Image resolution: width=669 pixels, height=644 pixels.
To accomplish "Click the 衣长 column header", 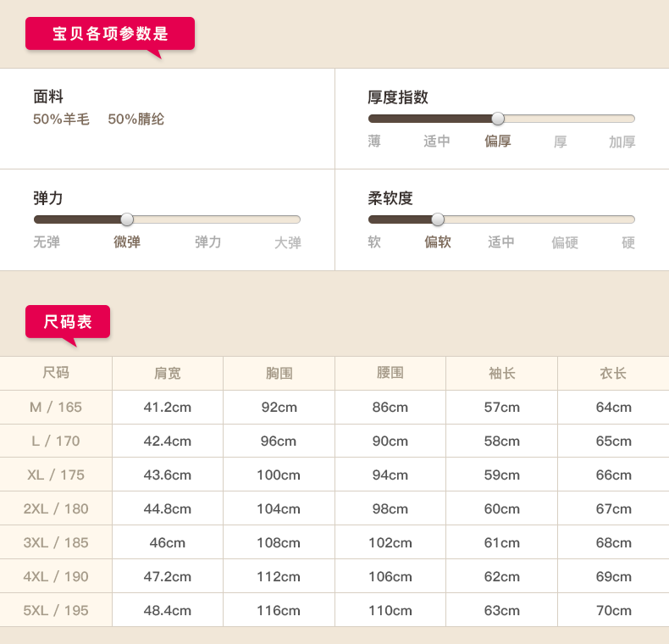I will pyautogui.click(x=613, y=373).
